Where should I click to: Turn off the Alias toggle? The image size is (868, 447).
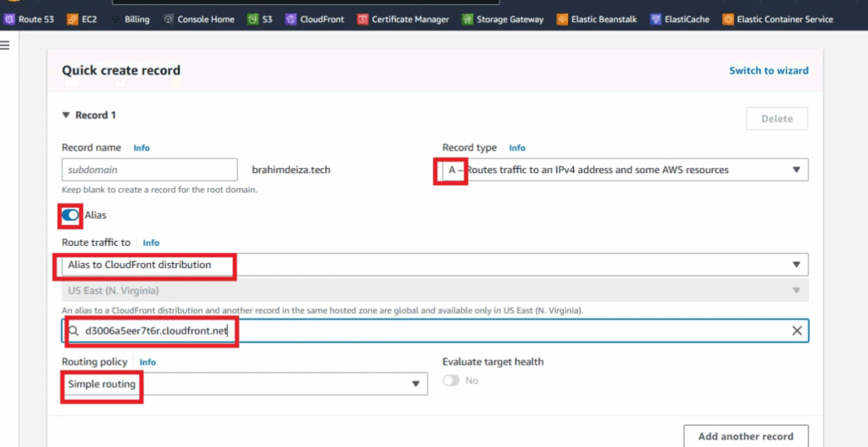pos(70,215)
